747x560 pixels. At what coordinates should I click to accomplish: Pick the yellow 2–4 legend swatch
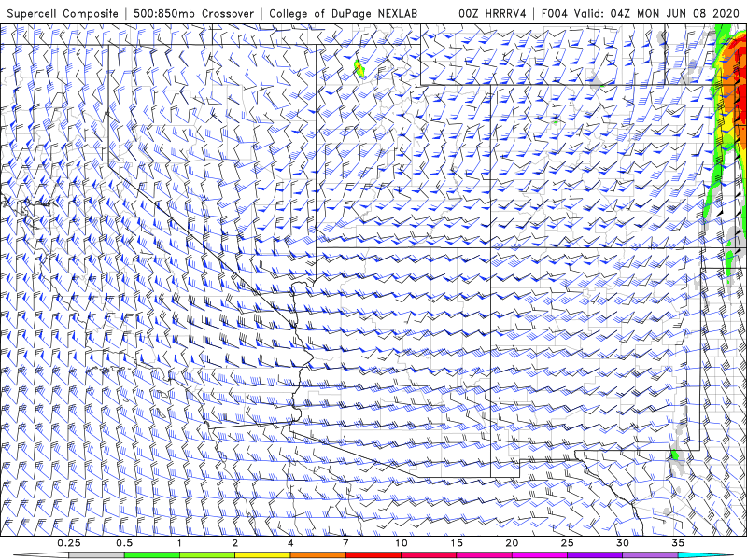point(262,555)
